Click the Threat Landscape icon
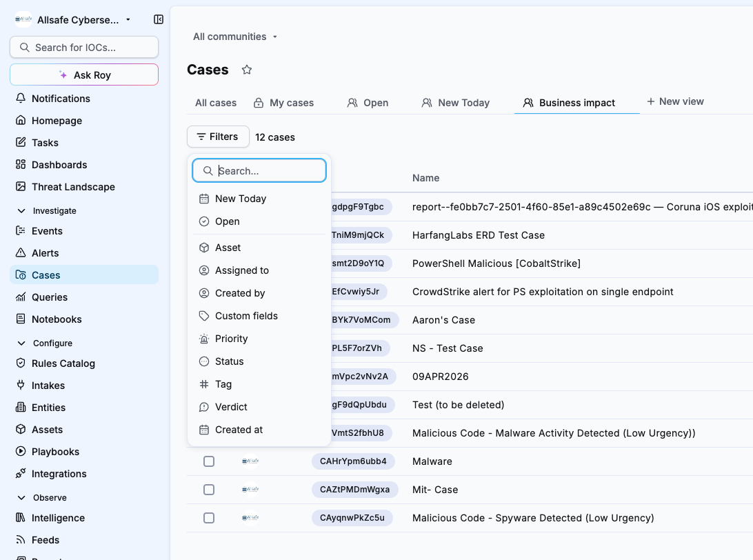Viewport: 753px width, 560px height. pos(21,187)
